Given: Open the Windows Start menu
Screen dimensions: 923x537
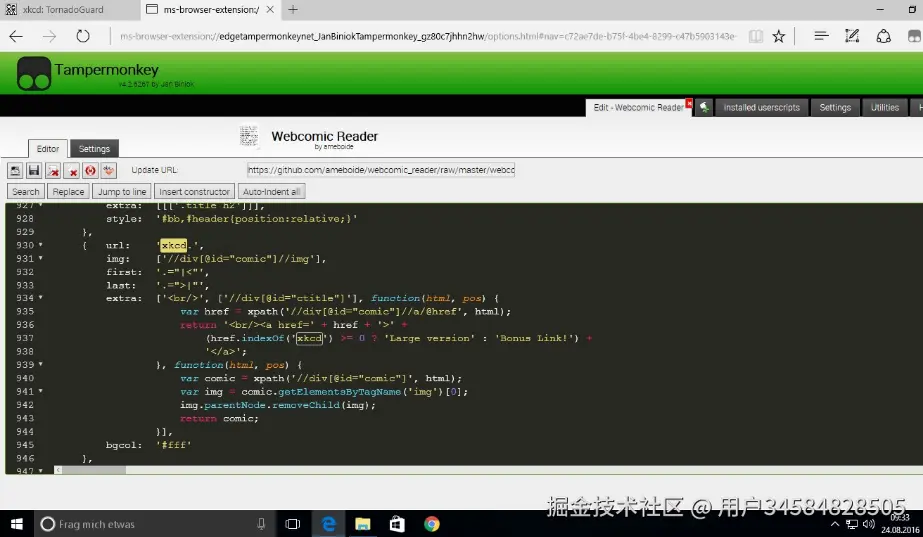Looking at the screenshot, I should 16,524.
